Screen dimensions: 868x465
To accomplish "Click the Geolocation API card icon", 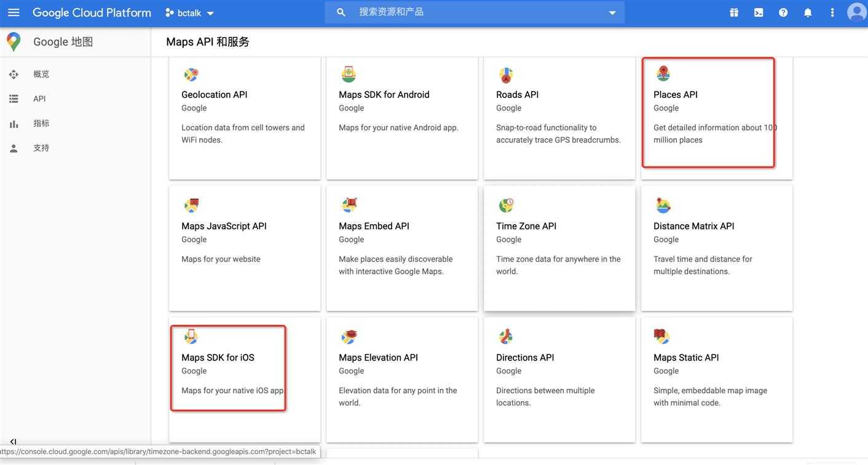I will [191, 75].
